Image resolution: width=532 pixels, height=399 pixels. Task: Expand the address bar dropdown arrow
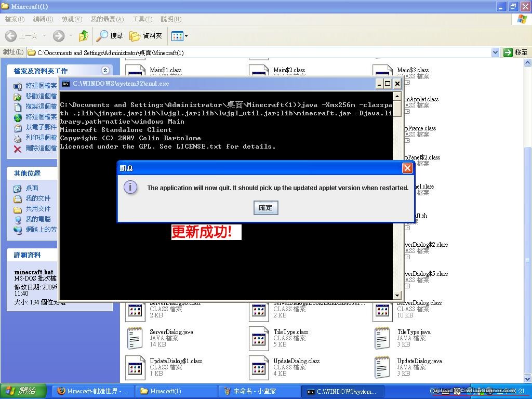(x=495, y=52)
